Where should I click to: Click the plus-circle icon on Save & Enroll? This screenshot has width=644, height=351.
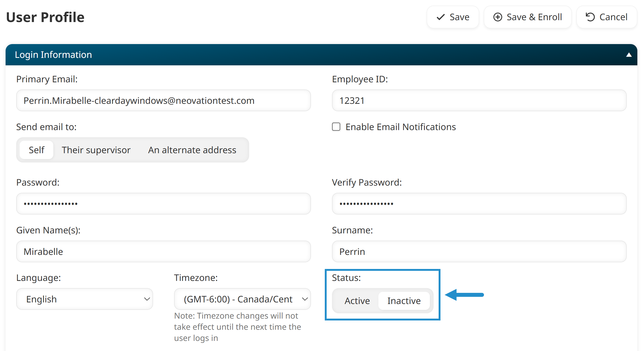498,17
